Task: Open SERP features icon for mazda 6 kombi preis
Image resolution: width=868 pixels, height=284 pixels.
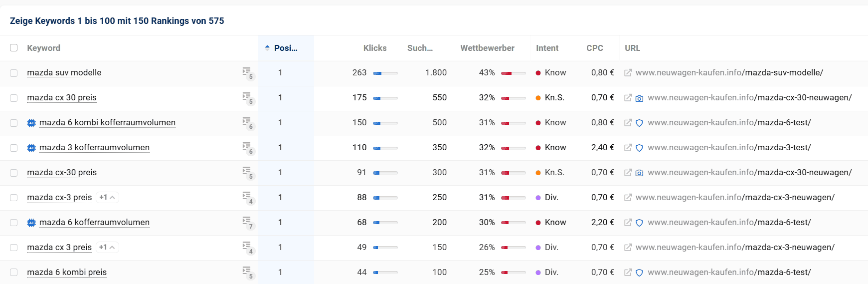Action: [248, 273]
